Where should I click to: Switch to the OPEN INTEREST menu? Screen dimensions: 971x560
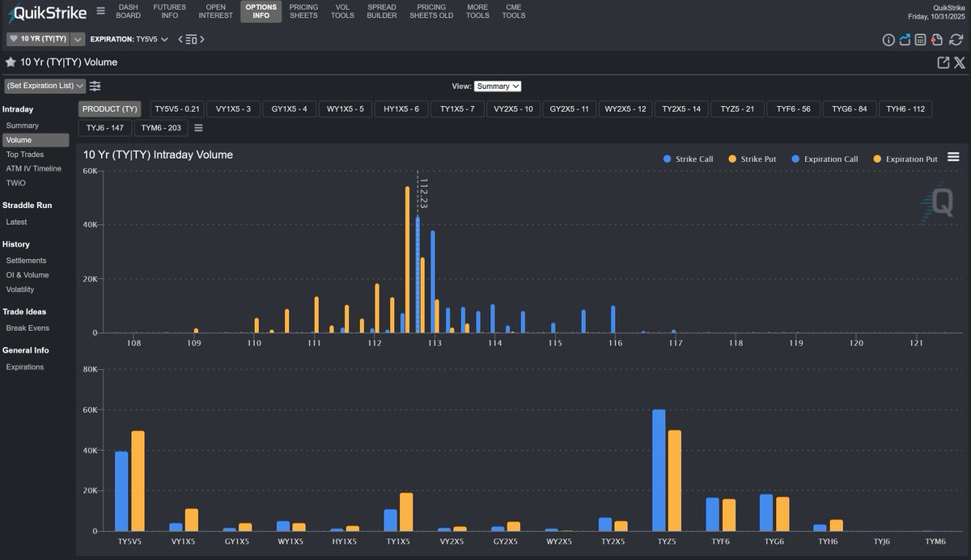click(215, 11)
